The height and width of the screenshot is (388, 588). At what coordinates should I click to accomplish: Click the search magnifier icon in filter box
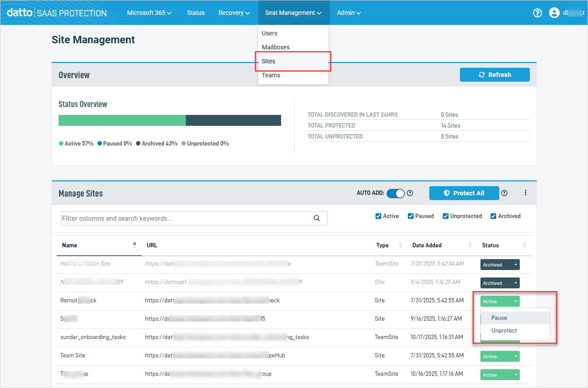pyautogui.click(x=317, y=218)
